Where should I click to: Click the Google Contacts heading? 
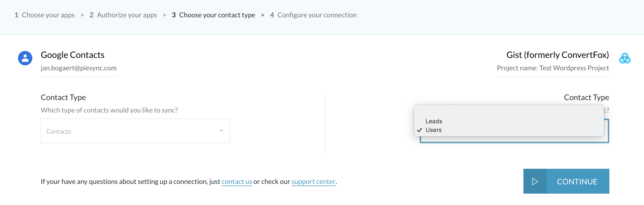click(x=73, y=55)
